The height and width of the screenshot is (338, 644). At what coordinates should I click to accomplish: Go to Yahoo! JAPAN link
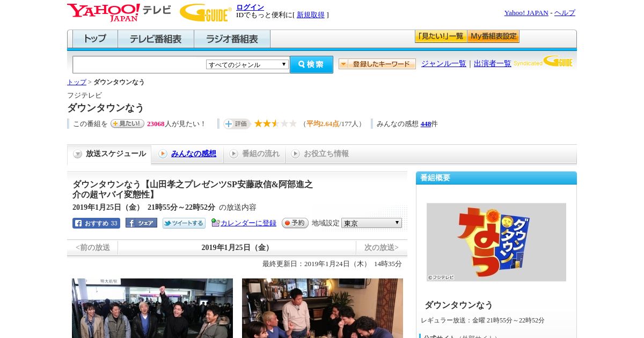(x=526, y=12)
